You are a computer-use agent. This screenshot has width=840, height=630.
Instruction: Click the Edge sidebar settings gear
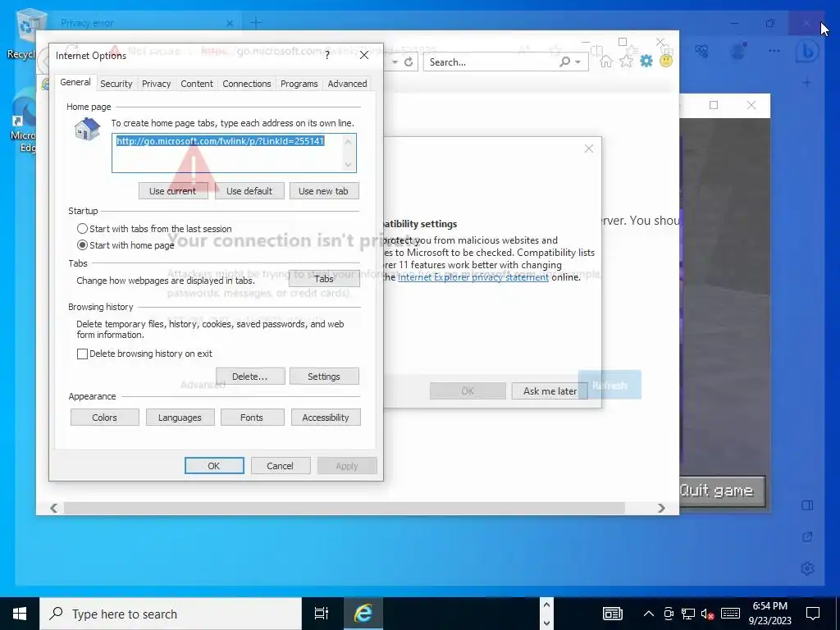coord(807,568)
